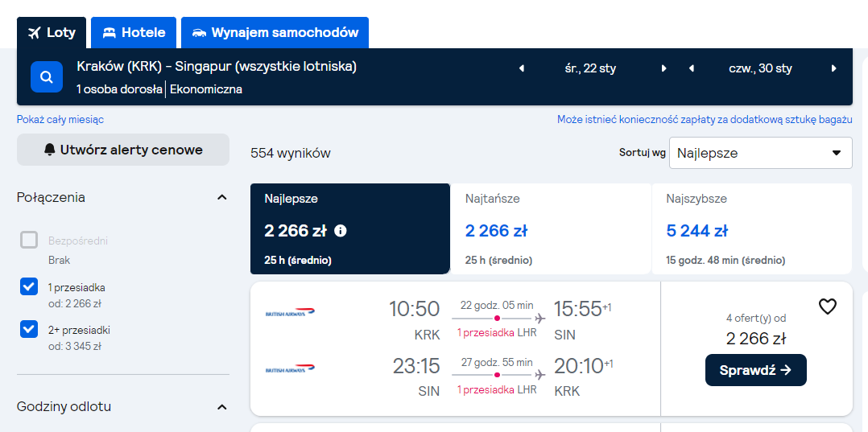Save flight with the heart icon

828,307
